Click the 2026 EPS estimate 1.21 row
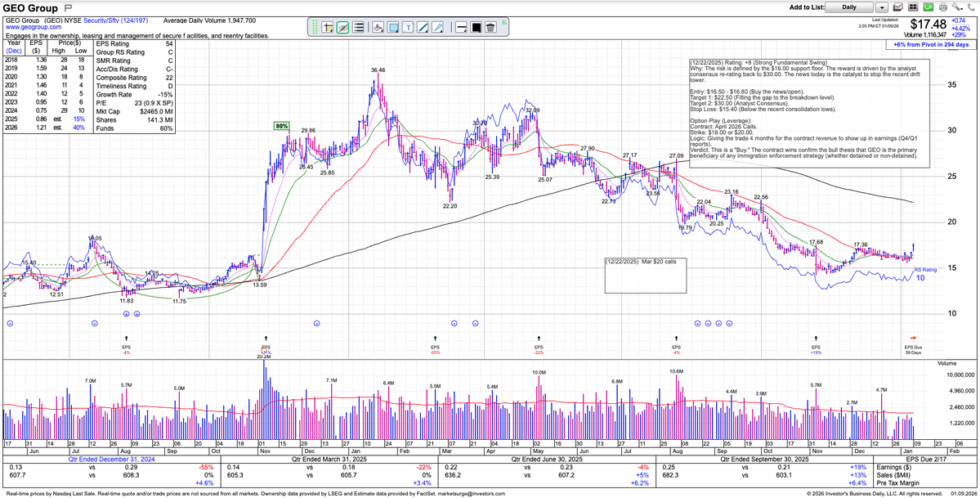Screen dimensions: 980x498 click(x=47, y=128)
